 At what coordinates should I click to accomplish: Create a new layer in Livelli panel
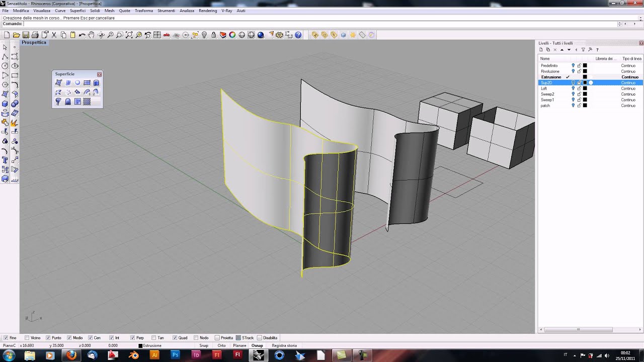click(x=541, y=50)
